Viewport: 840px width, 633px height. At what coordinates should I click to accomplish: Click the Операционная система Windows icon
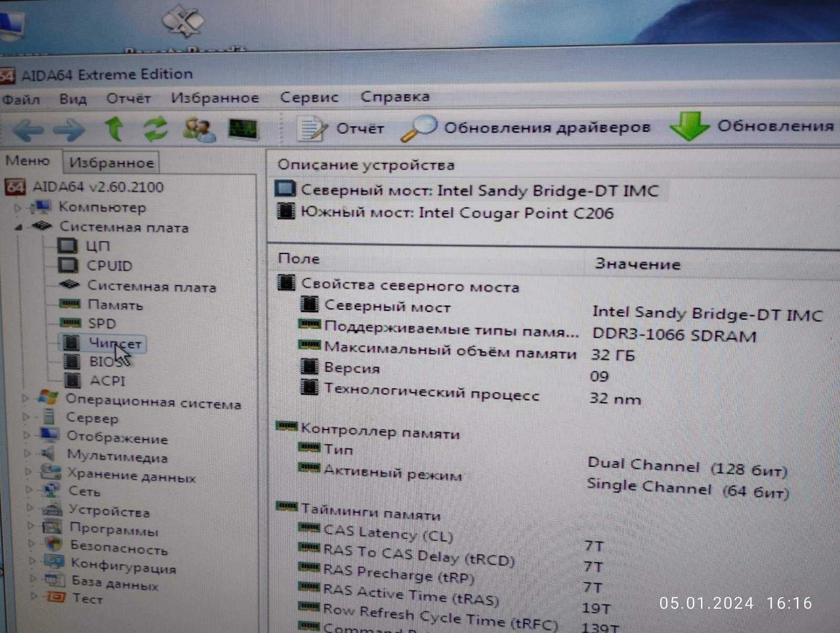coord(48,398)
